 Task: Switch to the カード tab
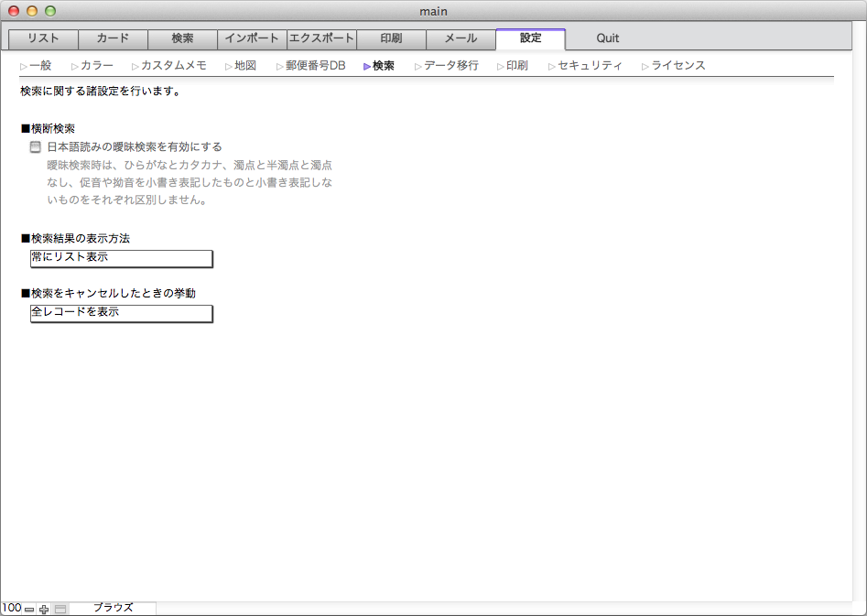point(113,38)
